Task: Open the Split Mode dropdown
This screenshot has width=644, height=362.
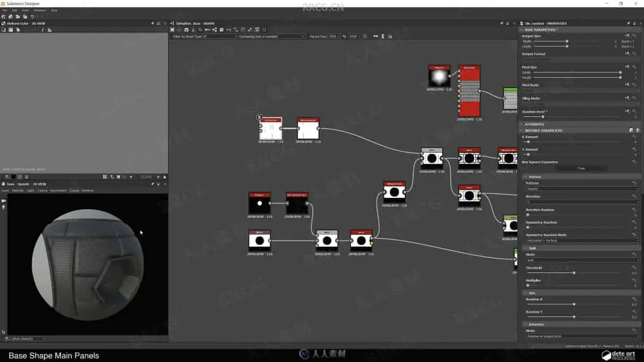Action: pos(583,260)
